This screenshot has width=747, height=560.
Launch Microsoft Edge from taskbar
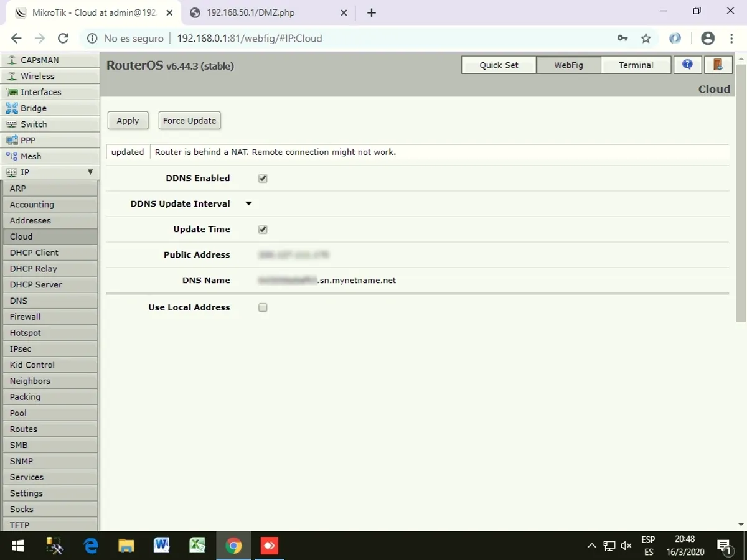point(91,546)
